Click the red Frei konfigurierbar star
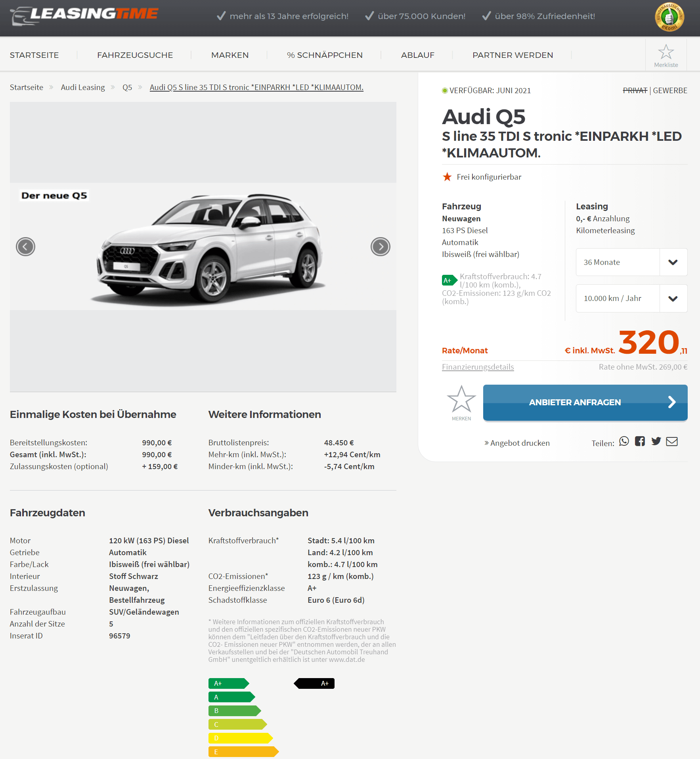The image size is (700, 759). tap(447, 177)
